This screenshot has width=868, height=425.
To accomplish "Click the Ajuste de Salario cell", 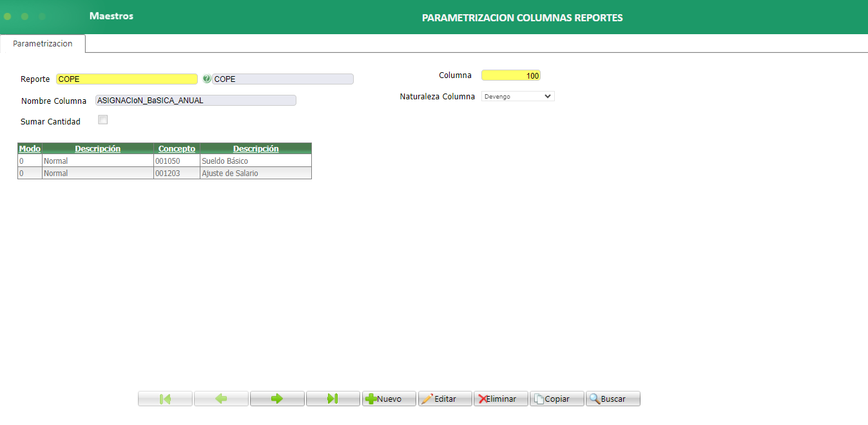I will (256, 173).
